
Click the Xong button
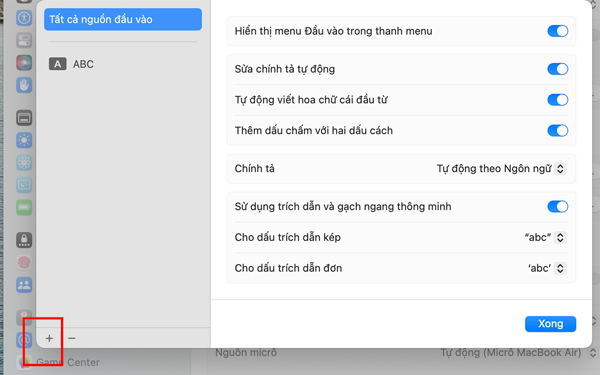550,324
